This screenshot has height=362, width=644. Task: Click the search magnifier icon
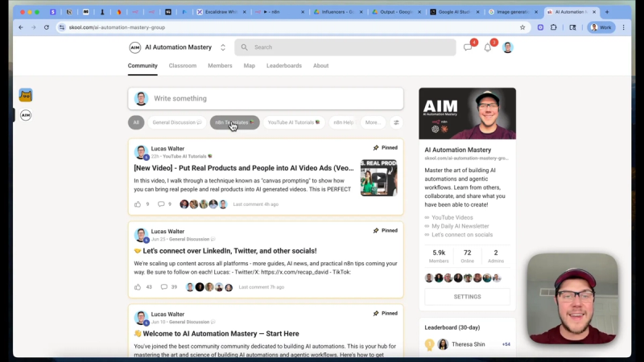pyautogui.click(x=245, y=47)
